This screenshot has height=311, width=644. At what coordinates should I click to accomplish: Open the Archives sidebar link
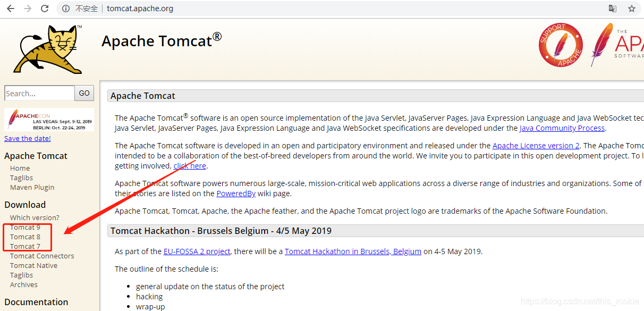[x=24, y=284]
